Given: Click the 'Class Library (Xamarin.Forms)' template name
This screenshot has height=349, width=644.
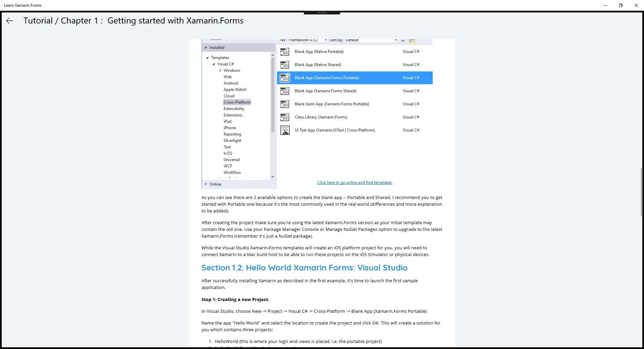Looking at the screenshot, I should click(321, 117).
